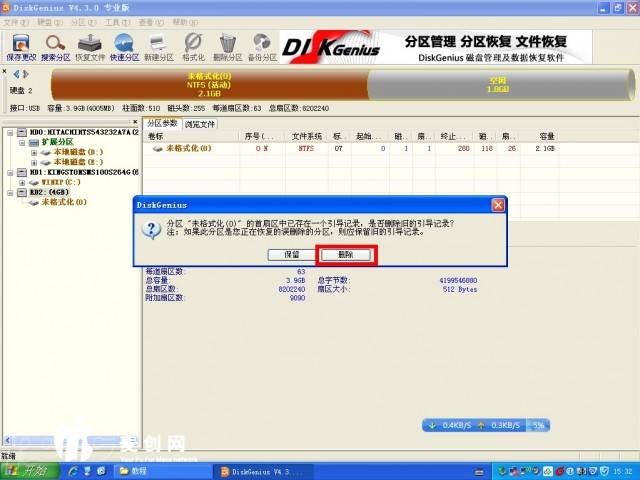Select 未格式化(0) row in partition table
The height and width of the screenshot is (480, 640).
point(188,148)
